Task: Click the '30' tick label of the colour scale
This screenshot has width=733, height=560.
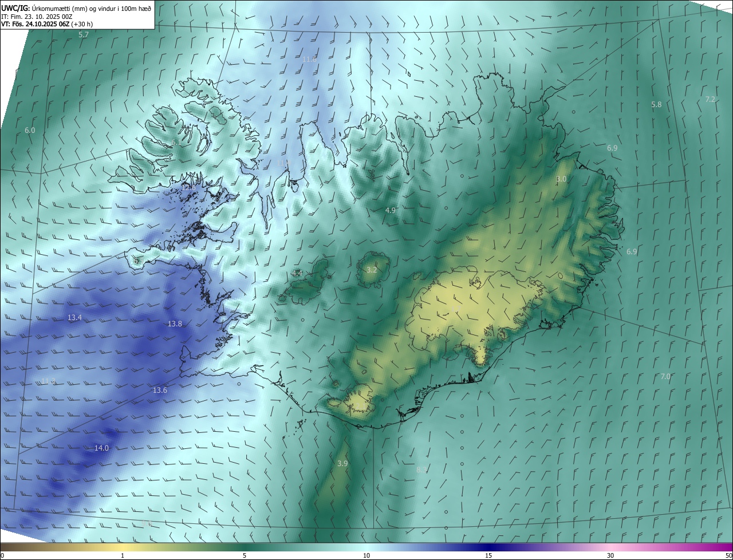Action: point(610,555)
